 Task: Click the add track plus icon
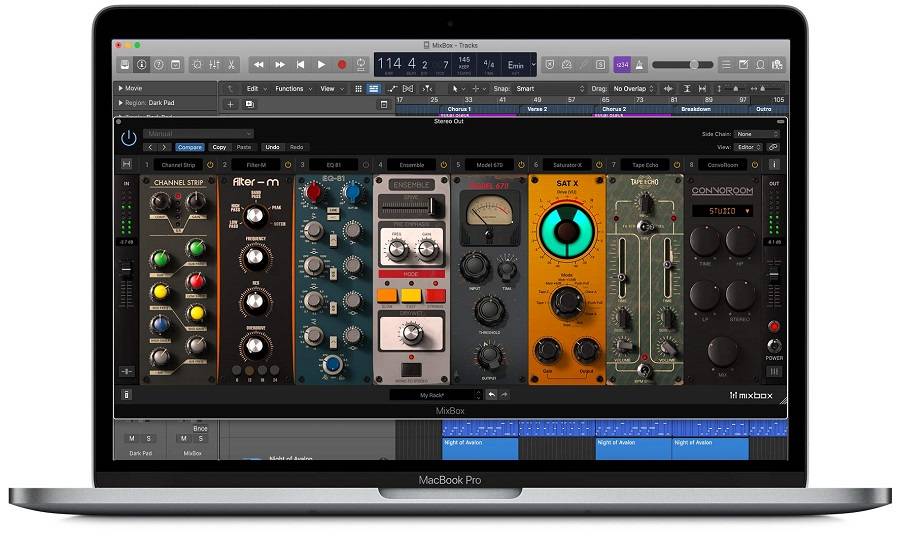(x=230, y=104)
